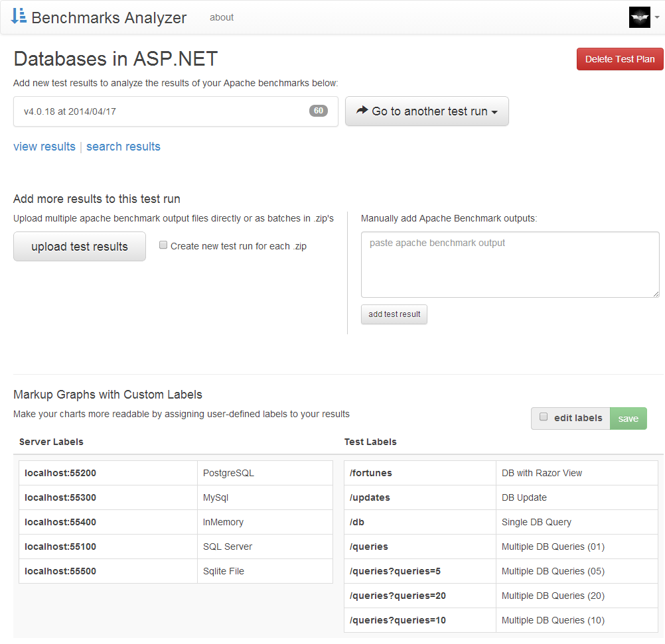Open view results link
Viewport: 665px width, 644px height.
point(44,147)
